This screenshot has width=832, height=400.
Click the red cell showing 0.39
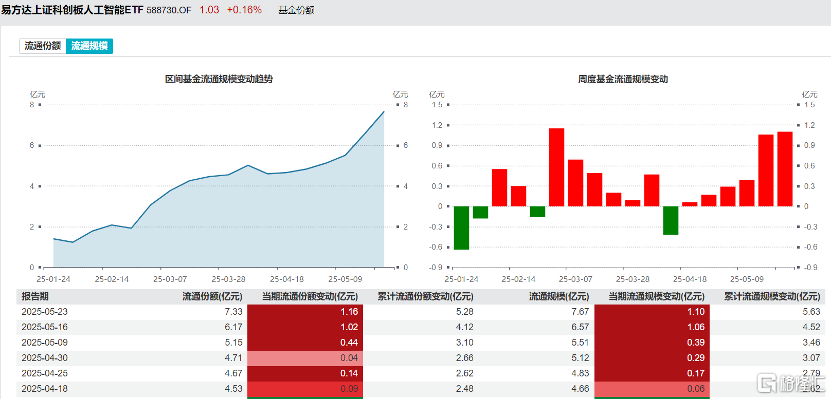652,342
